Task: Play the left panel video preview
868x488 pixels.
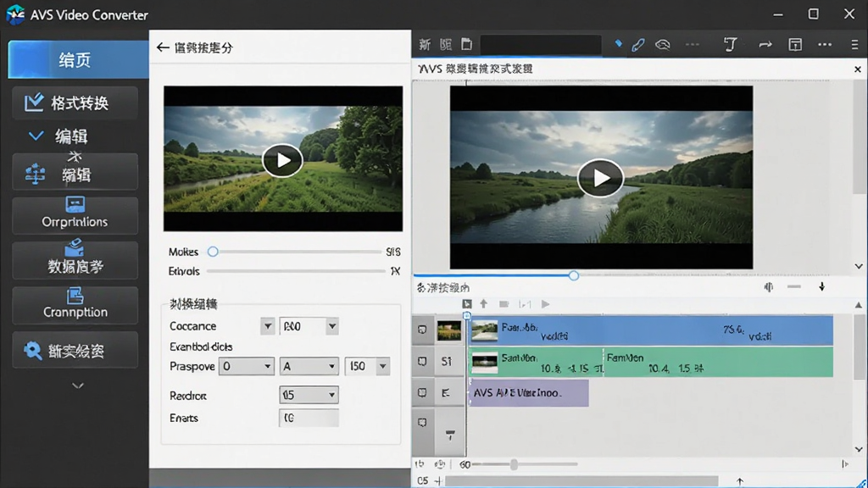Action: click(x=283, y=160)
